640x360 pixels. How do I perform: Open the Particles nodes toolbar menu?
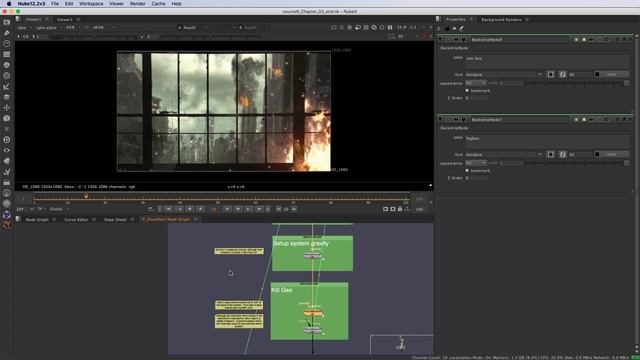[x=7, y=129]
